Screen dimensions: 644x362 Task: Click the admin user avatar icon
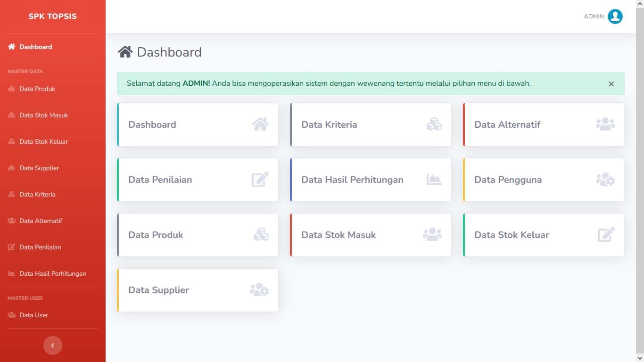coord(615,16)
